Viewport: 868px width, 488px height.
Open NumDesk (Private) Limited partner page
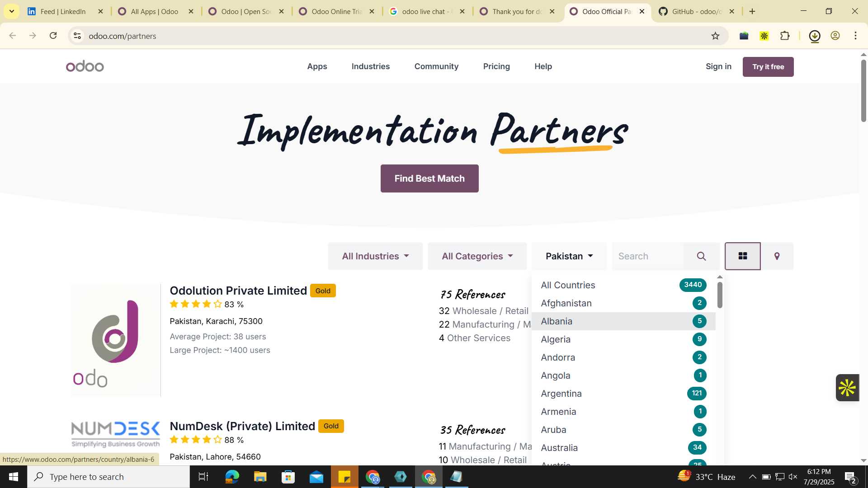coord(242,426)
